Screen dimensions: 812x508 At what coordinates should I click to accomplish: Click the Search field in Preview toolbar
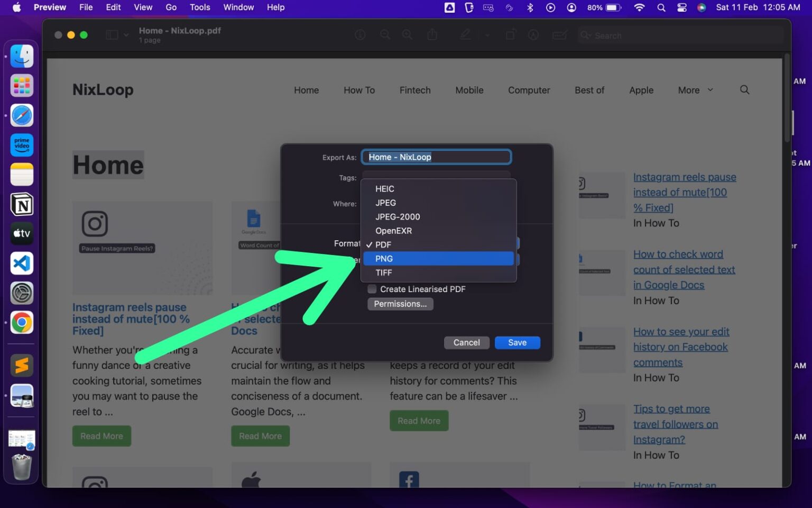coord(680,35)
